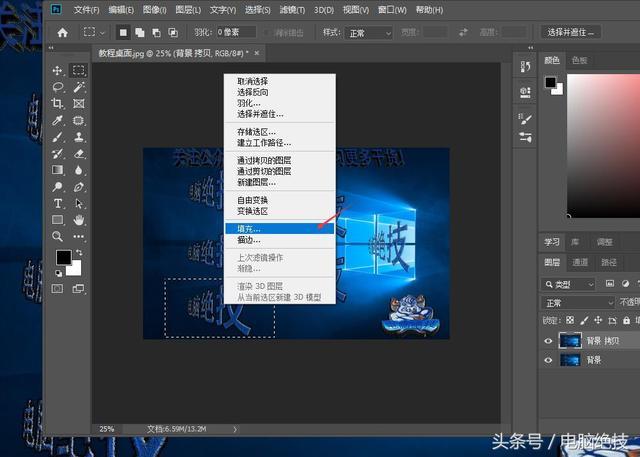Collapse the tools panel double-arrow
Screen dimensions: 640x457
[51, 48]
